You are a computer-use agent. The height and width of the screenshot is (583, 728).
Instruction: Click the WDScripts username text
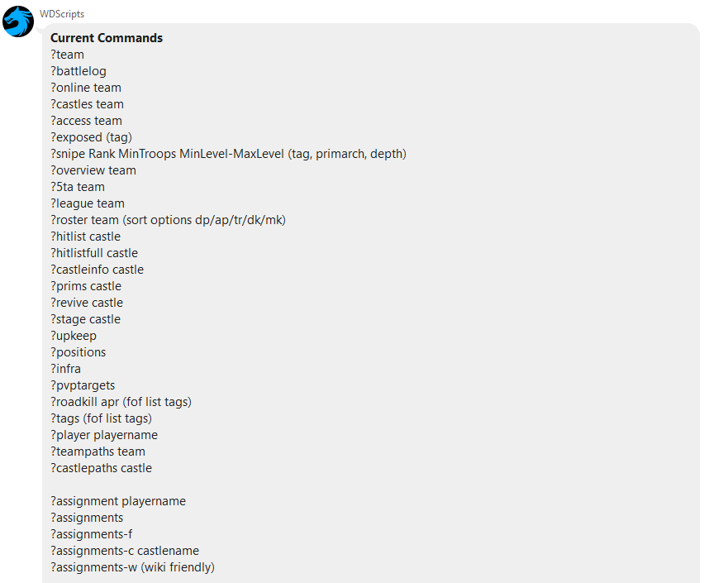61,12
